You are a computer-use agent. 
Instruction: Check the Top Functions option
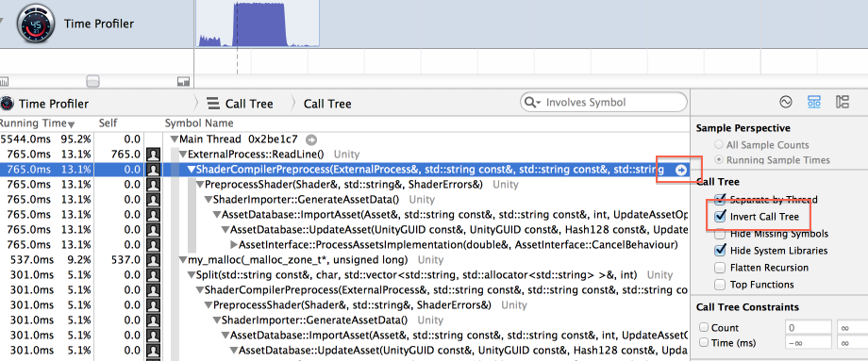click(720, 285)
